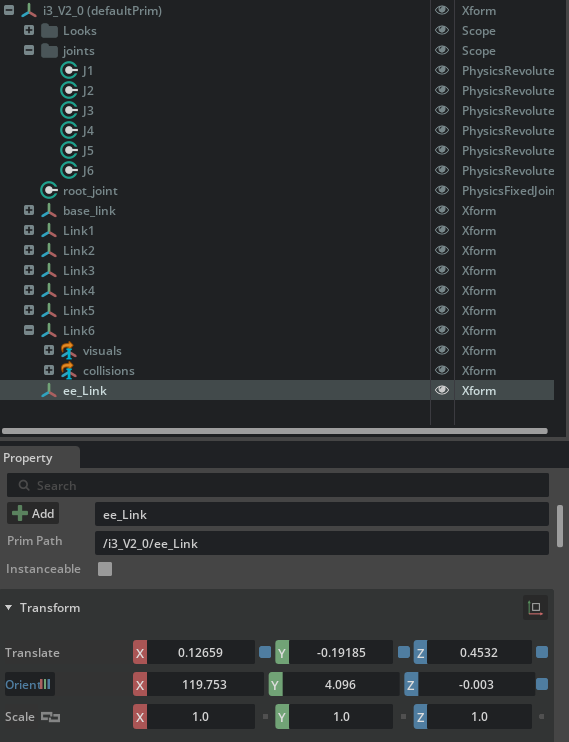569x742 pixels.
Task: Click the visuals instanced xform icon
Action: point(69,351)
